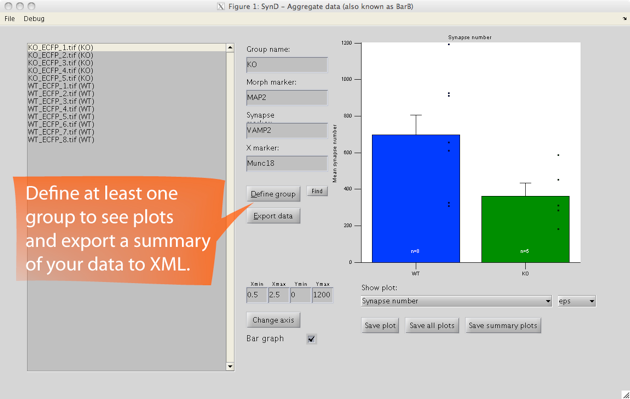Toggle the Bar graph checkbox
Image resolution: width=630 pixels, height=399 pixels.
[x=311, y=339]
